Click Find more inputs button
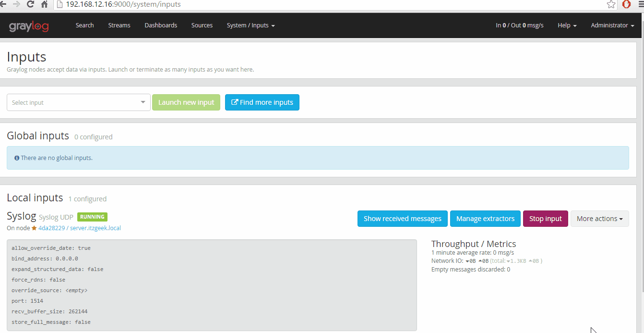This screenshot has height=333, width=644. 262,102
